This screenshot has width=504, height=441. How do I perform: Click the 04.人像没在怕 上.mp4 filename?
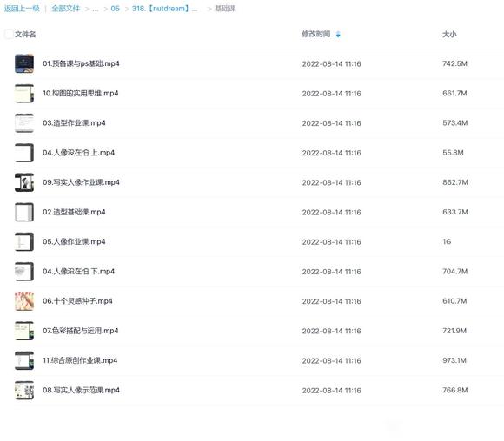click(78, 153)
